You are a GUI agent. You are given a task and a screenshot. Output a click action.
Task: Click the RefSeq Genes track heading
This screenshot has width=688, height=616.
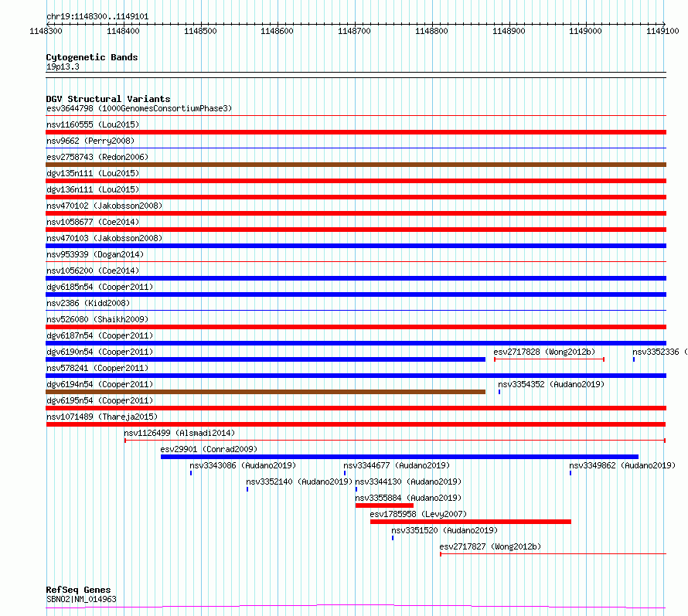point(78,590)
